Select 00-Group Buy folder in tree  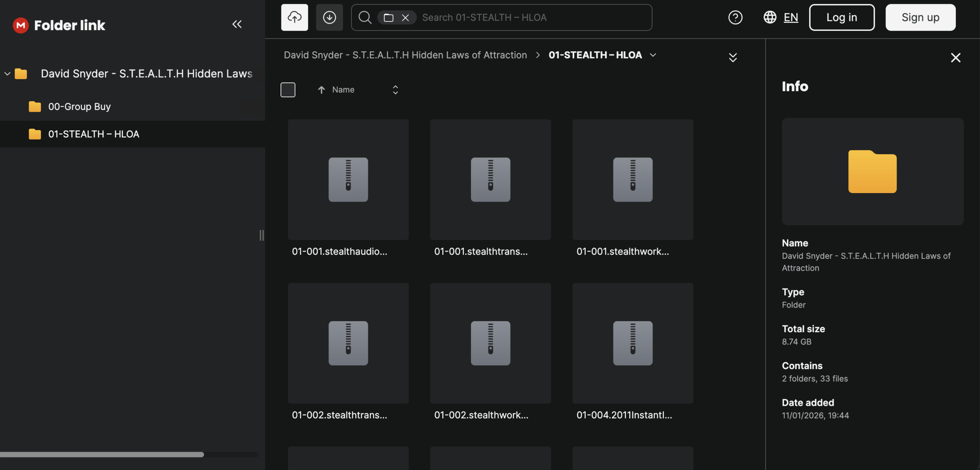tap(79, 106)
